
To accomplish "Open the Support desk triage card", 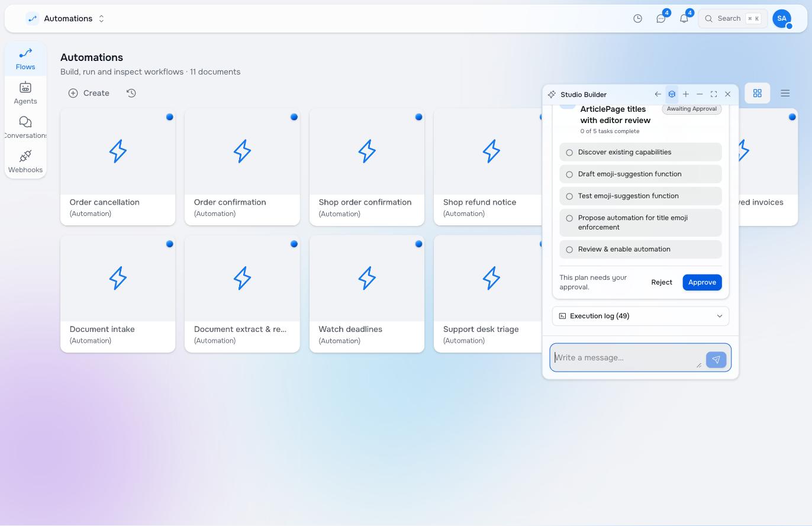I will pyautogui.click(x=488, y=293).
